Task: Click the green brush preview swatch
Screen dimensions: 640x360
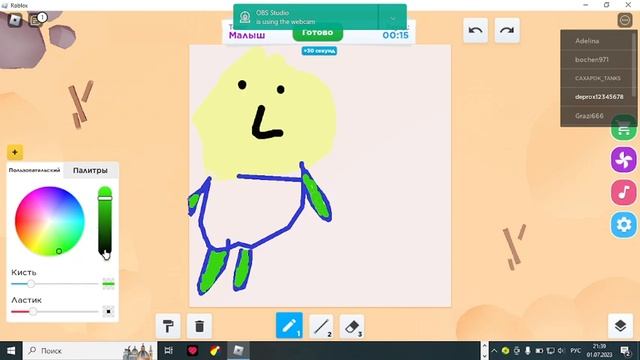Action: pyautogui.click(x=108, y=283)
